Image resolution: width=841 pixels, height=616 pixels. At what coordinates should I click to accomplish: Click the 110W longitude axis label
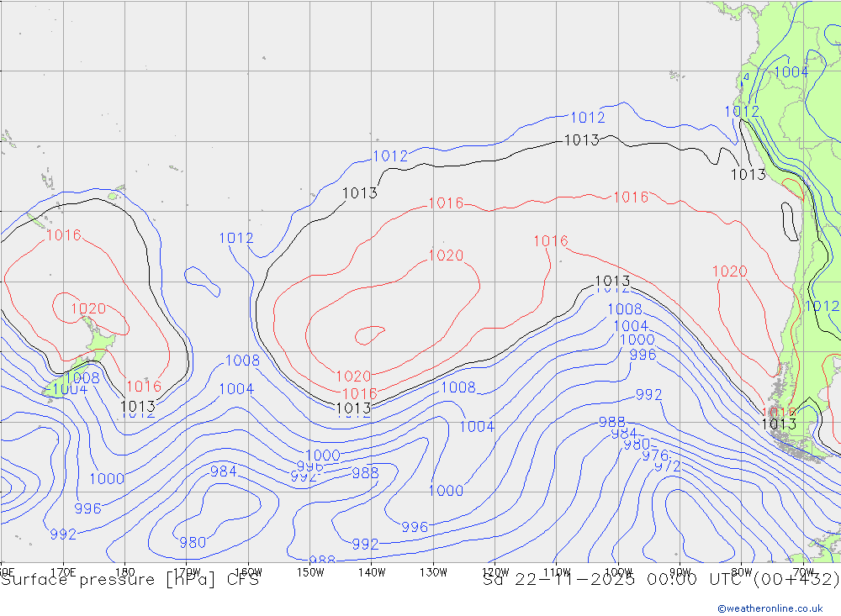(557, 571)
